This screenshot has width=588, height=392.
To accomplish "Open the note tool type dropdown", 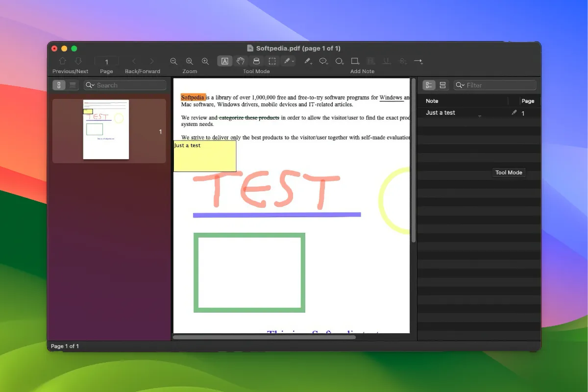I will [x=289, y=61].
